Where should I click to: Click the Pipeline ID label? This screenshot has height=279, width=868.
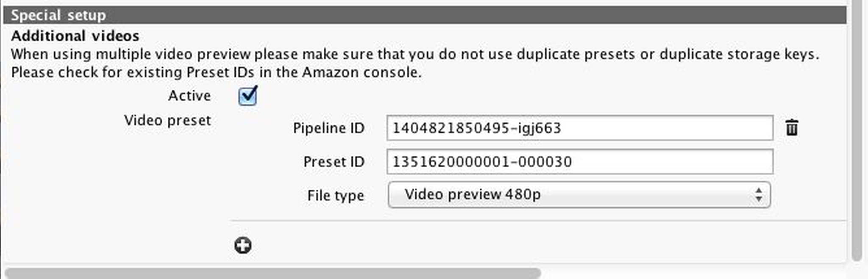click(328, 128)
